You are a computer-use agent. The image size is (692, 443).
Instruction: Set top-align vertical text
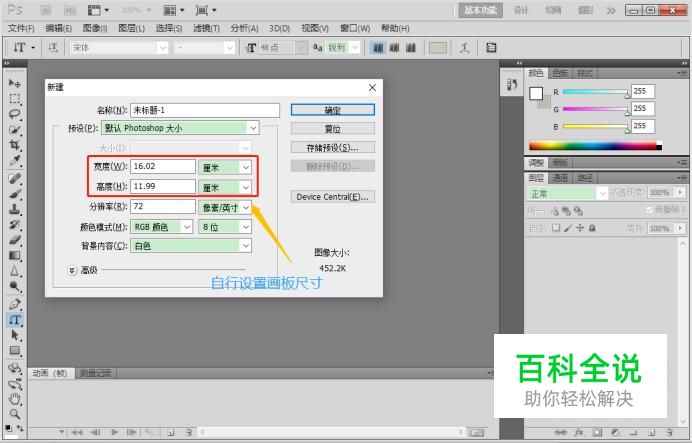[x=378, y=48]
